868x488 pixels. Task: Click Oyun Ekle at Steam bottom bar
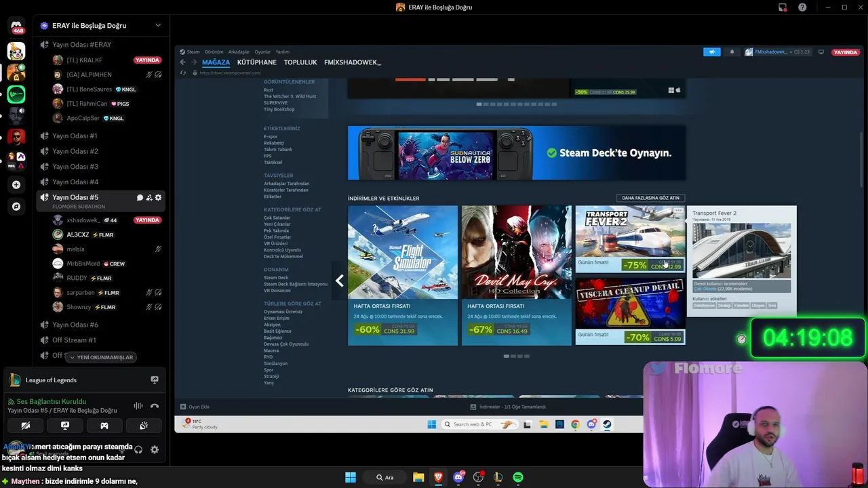(195, 407)
